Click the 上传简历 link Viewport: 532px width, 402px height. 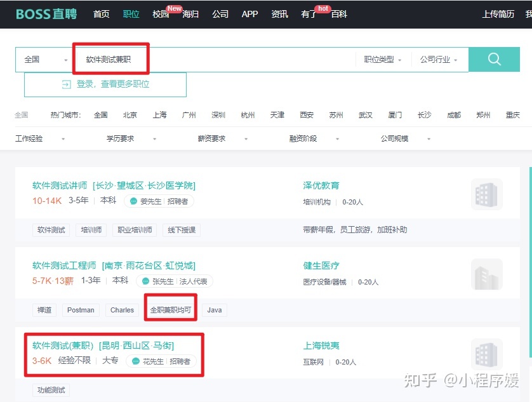pyautogui.click(x=499, y=14)
